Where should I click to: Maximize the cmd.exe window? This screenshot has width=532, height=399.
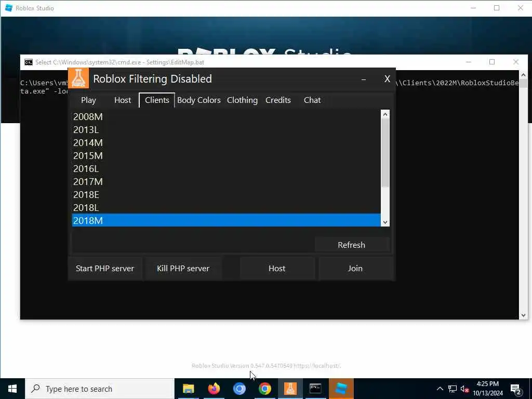click(492, 62)
